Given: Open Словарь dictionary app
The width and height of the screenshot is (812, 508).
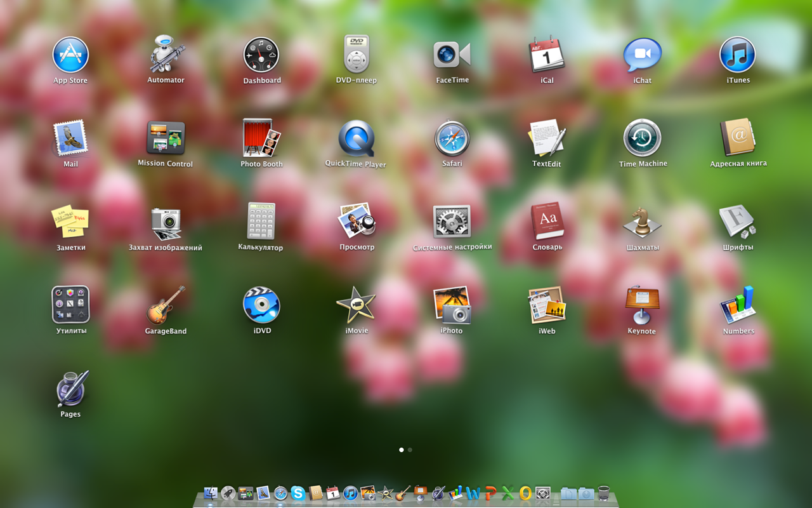Looking at the screenshot, I should click(547, 221).
